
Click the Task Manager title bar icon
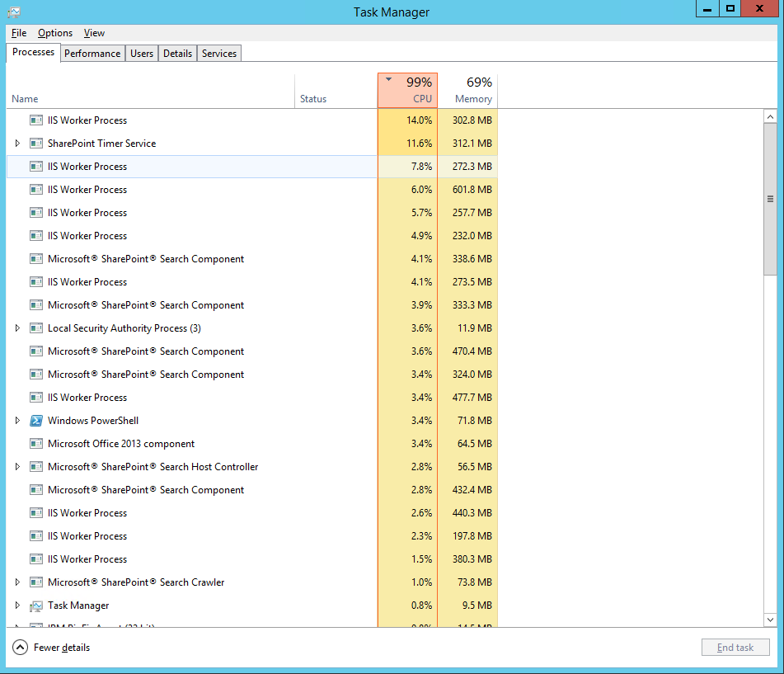pos(14,12)
